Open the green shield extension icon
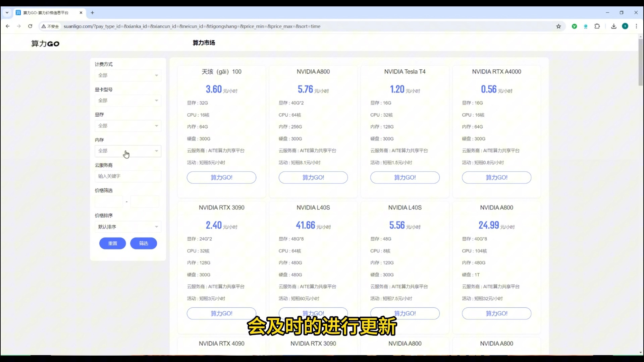The width and height of the screenshot is (644, 362). pos(574,26)
